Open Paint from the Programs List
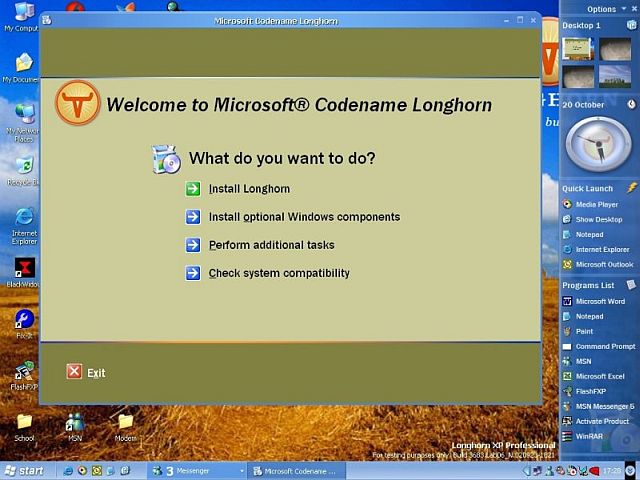 tap(585, 331)
